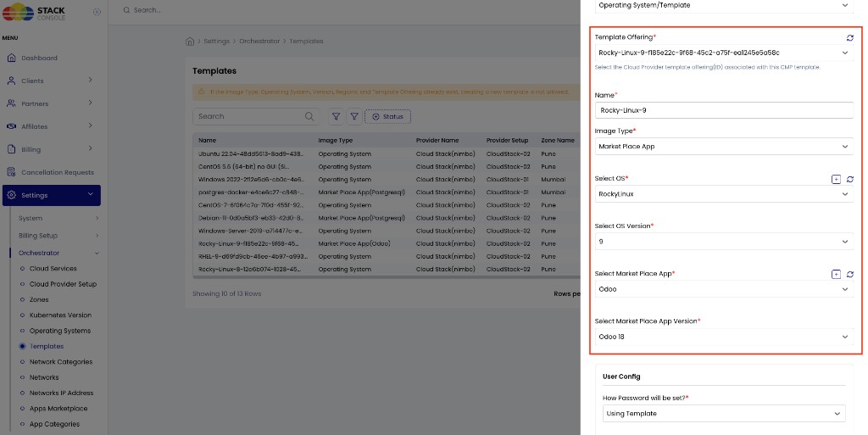Image resolution: width=868 pixels, height=435 pixels.
Task: Open the Operating System/Template dropdown
Action: 724,6
